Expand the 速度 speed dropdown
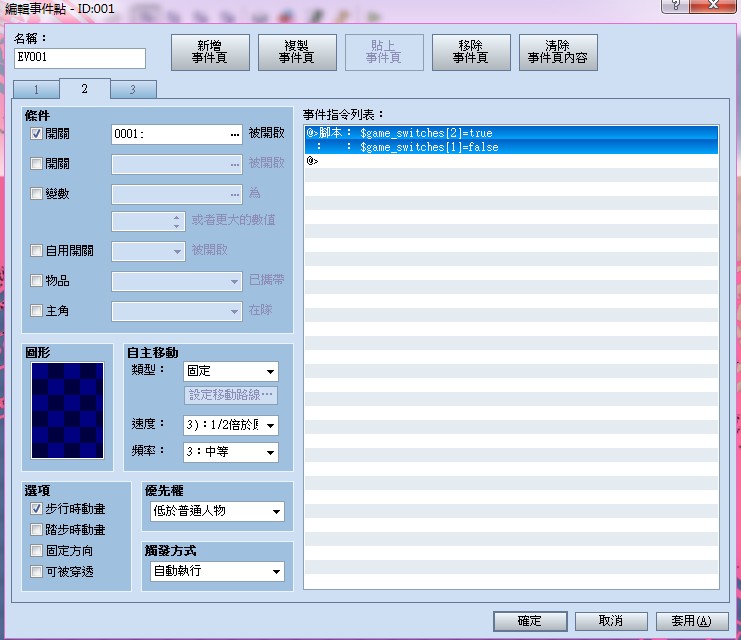 pos(231,425)
